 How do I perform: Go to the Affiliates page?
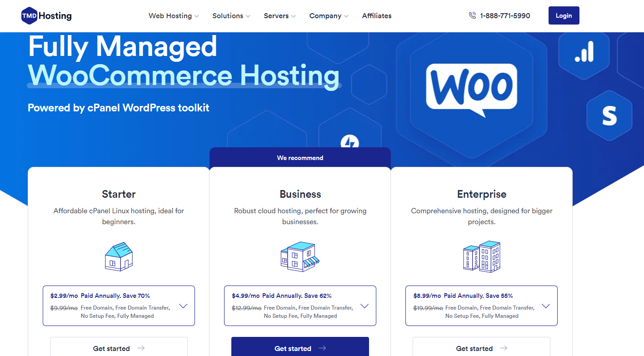pos(377,16)
